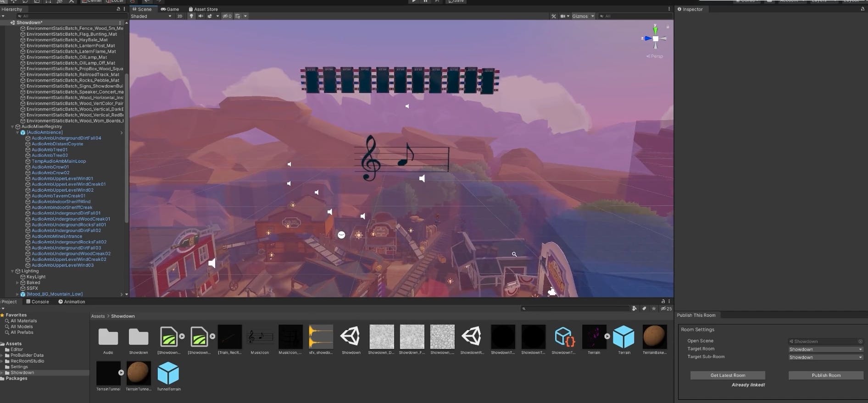Click the Open Scene object picker circle

860,342
